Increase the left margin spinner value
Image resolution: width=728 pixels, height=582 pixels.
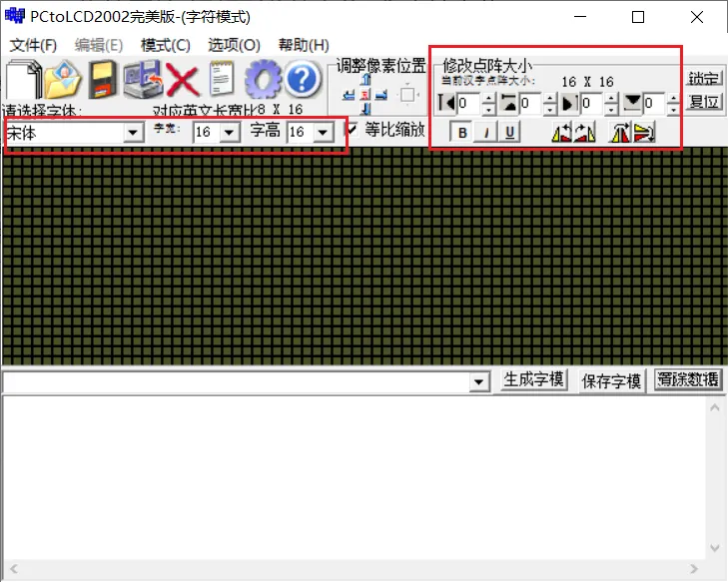click(488, 98)
